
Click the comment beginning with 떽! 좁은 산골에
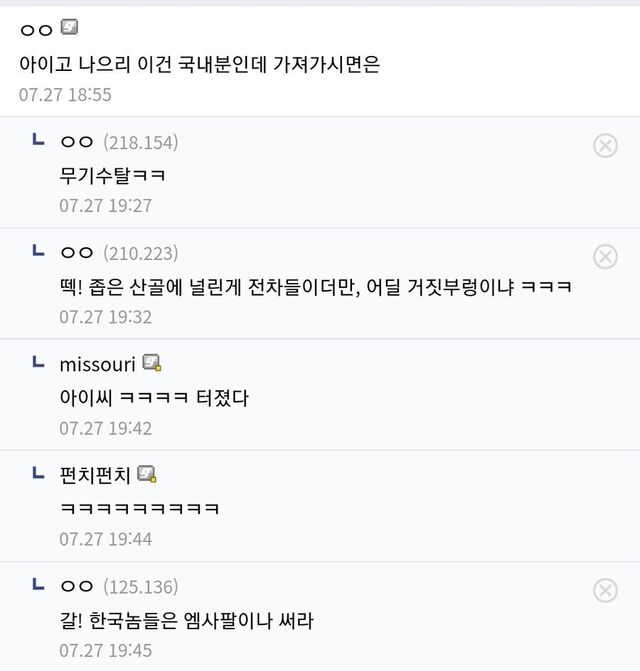(x=315, y=286)
